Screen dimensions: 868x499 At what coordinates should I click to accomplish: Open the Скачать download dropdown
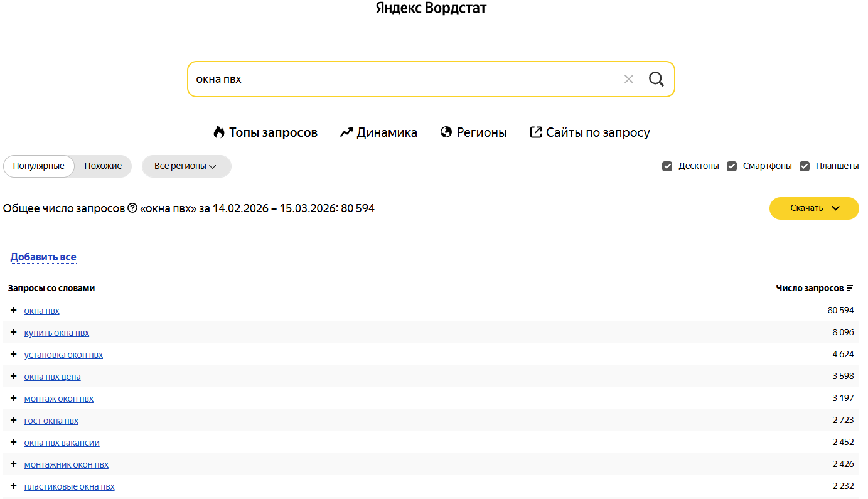814,208
